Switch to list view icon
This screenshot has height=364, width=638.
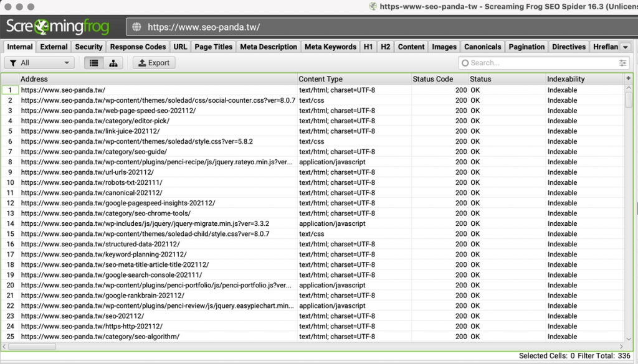(x=94, y=63)
